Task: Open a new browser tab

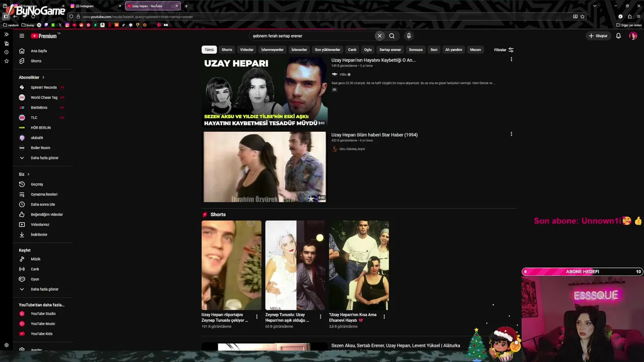Action: coord(186,6)
